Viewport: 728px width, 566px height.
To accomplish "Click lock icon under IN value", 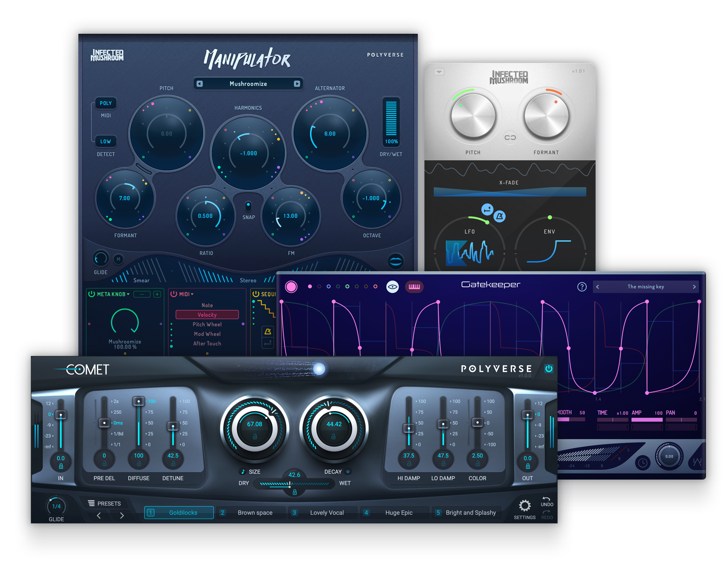I will (61, 466).
